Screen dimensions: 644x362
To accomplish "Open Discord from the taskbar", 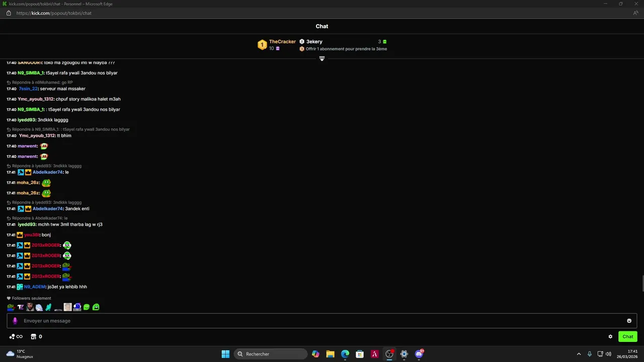I will pos(419,354).
